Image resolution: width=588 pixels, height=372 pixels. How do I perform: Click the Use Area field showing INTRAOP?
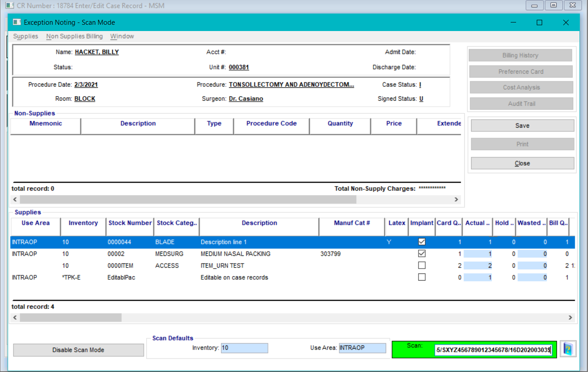click(362, 348)
